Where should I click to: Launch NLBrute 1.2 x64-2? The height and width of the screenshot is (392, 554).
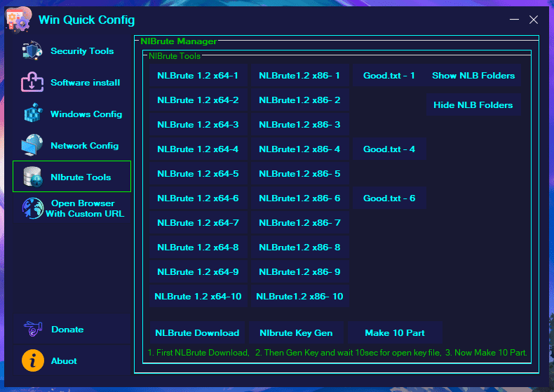[x=198, y=100]
